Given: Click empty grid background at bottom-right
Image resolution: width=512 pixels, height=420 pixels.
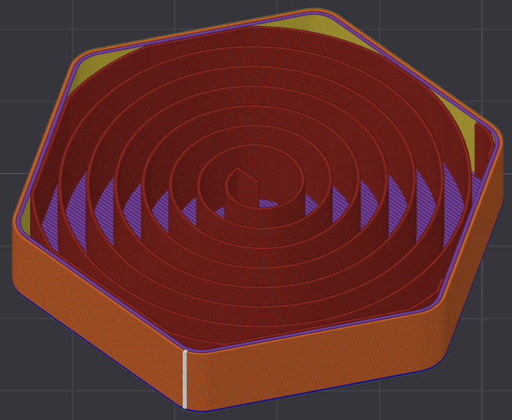Looking at the screenshot, I should pyautogui.click(x=483, y=398).
